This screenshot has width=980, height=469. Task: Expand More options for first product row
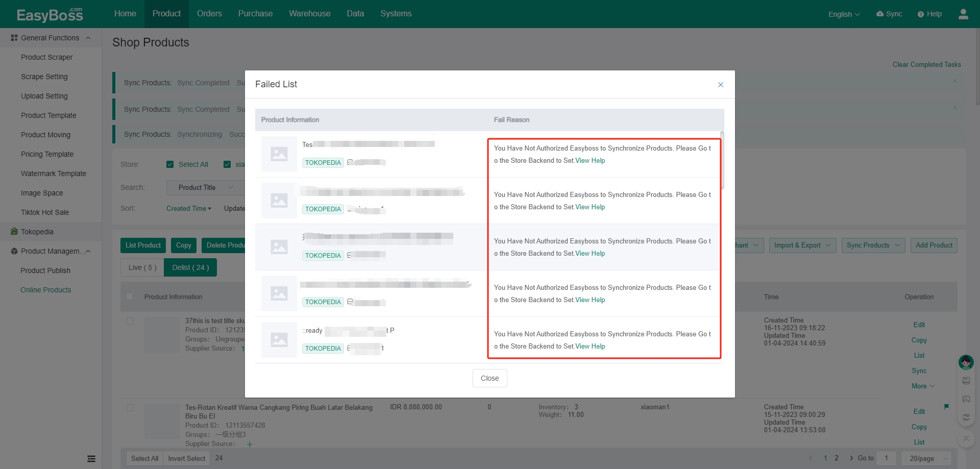[923, 386]
